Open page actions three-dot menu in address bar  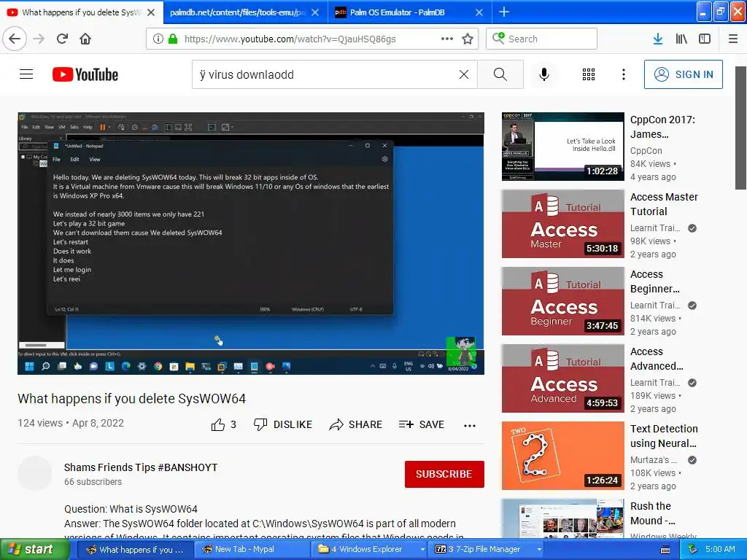[447, 39]
